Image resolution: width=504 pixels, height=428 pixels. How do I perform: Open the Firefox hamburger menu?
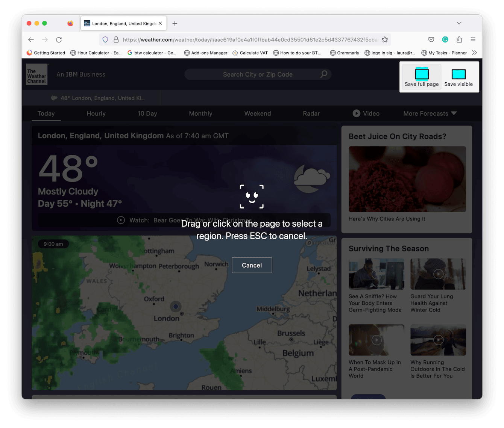473,39
